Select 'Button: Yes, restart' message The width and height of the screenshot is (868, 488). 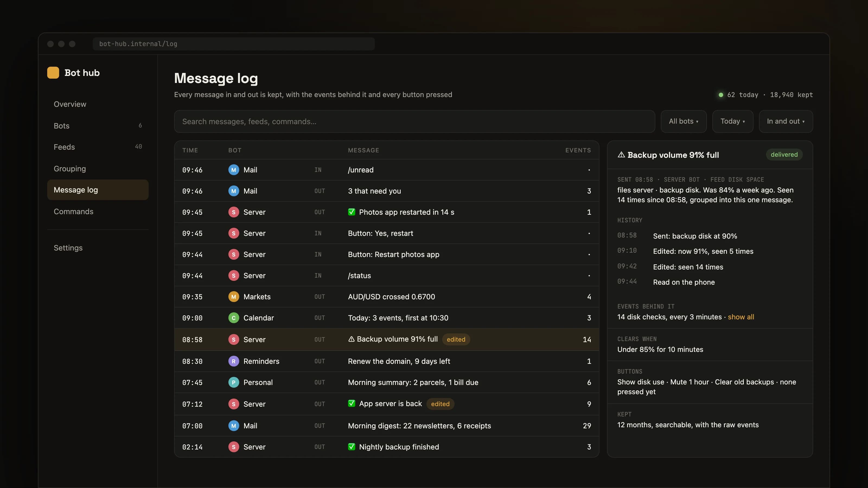point(380,233)
